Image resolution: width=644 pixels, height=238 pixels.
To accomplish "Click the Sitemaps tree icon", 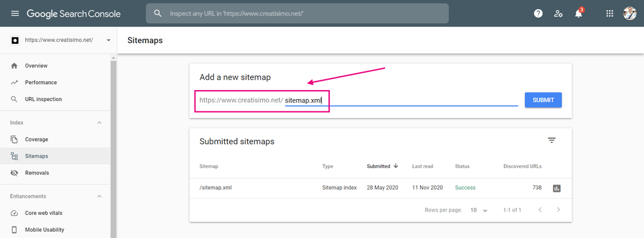I will (14, 156).
